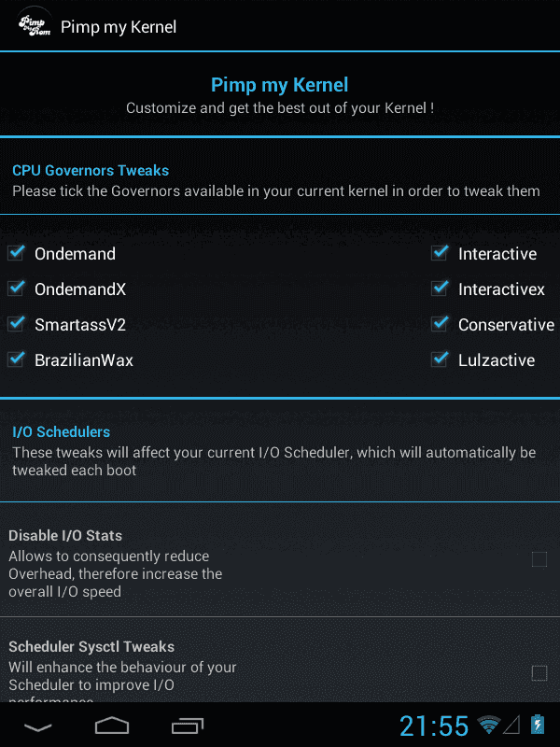Tap the Android back navigation icon
Screen dimensions: 560x747
tap(37, 727)
